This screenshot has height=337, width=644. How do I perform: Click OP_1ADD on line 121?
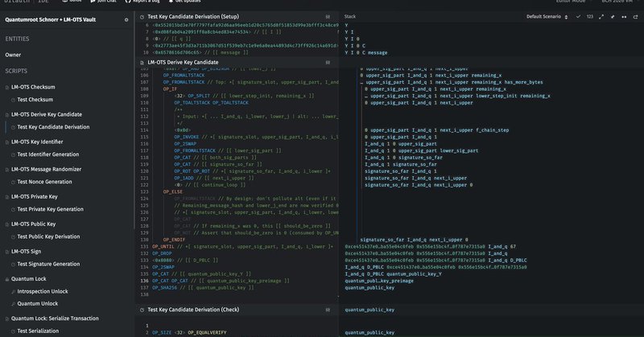click(184, 178)
